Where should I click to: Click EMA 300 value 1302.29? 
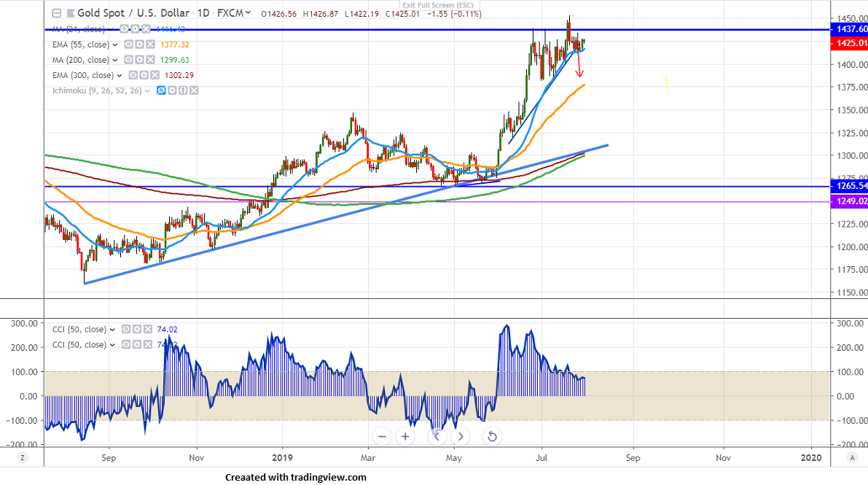pos(179,76)
